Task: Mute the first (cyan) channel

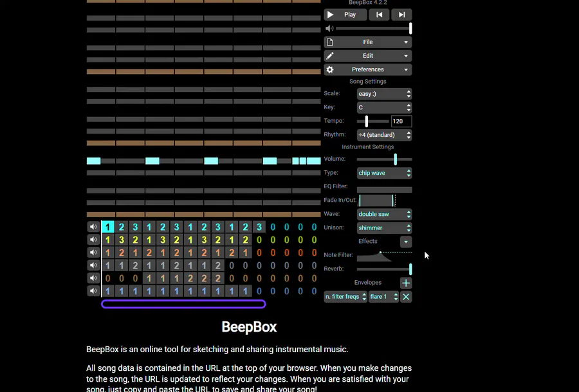Action: (93, 227)
